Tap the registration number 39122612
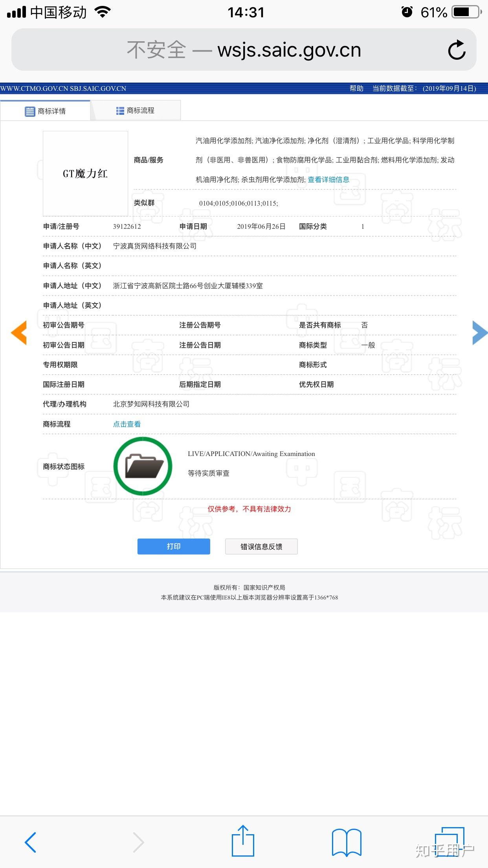Screen dimensions: 488x868 [x=127, y=227]
